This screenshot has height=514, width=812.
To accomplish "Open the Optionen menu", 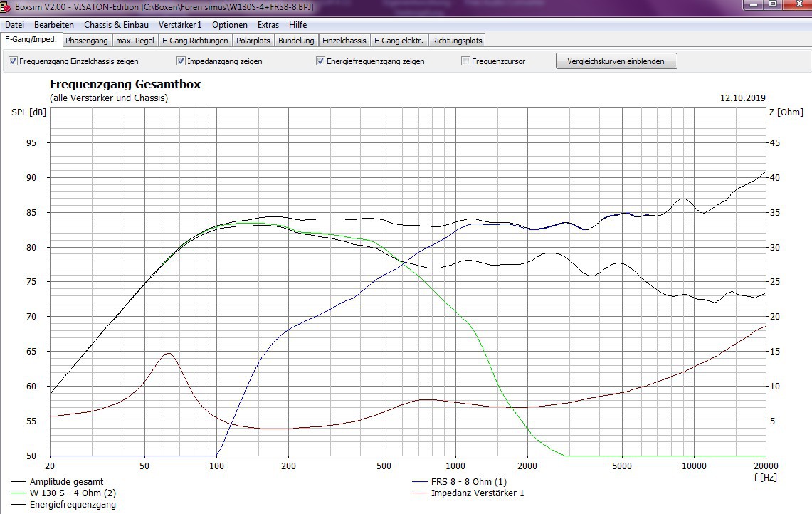I will click(x=229, y=24).
